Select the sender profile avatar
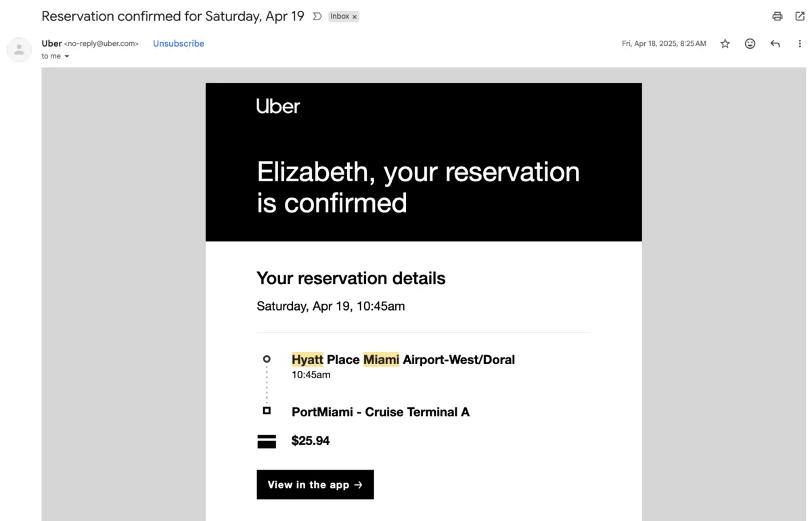Screen dimensions: 812x521 click(x=19, y=49)
